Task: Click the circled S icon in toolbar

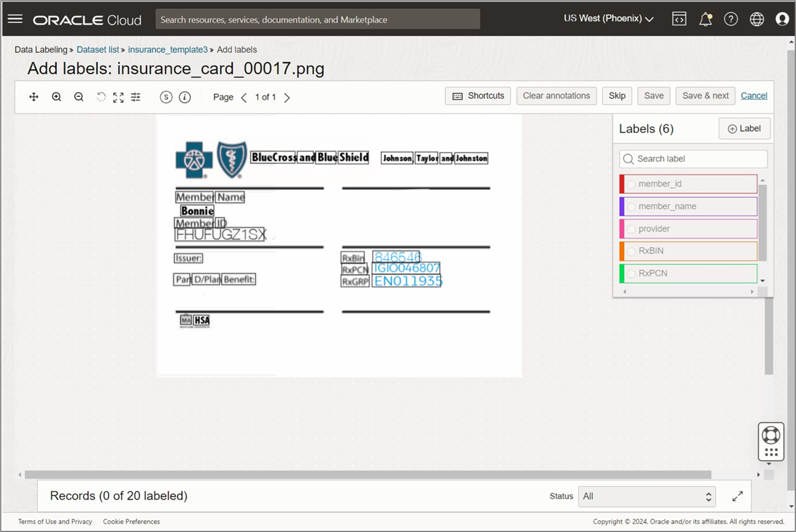Action: tap(166, 97)
